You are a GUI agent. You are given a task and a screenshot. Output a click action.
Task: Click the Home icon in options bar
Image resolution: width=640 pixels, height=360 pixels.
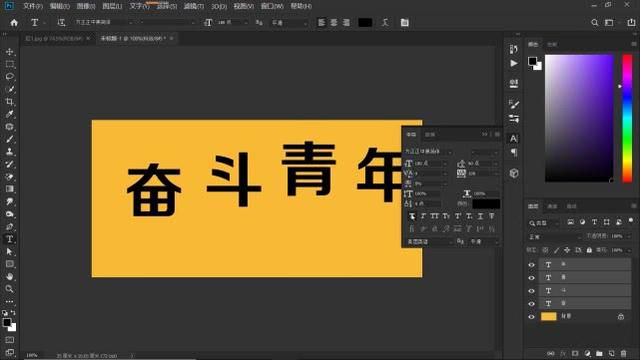point(14,22)
